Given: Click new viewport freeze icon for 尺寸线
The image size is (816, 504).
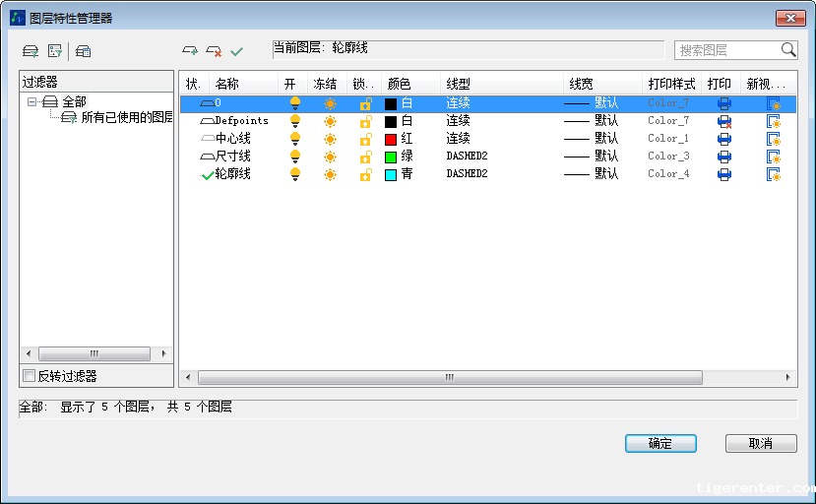Looking at the screenshot, I should coord(774,157).
